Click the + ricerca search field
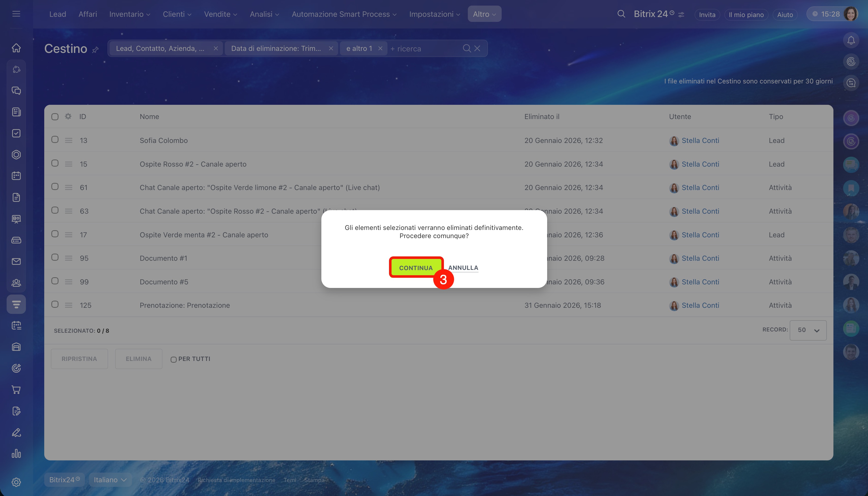The height and width of the screenshot is (496, 868). point(422,49)
